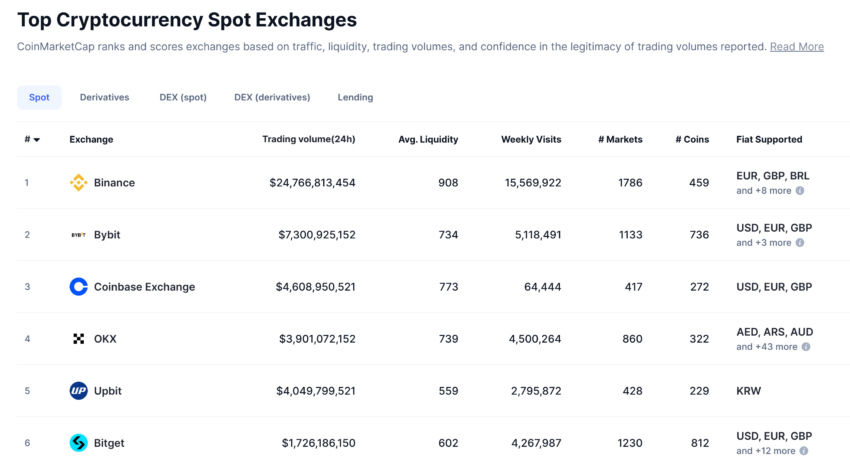
Task: Sort by Avg. Liquidity header
Action: coord(428,139)
